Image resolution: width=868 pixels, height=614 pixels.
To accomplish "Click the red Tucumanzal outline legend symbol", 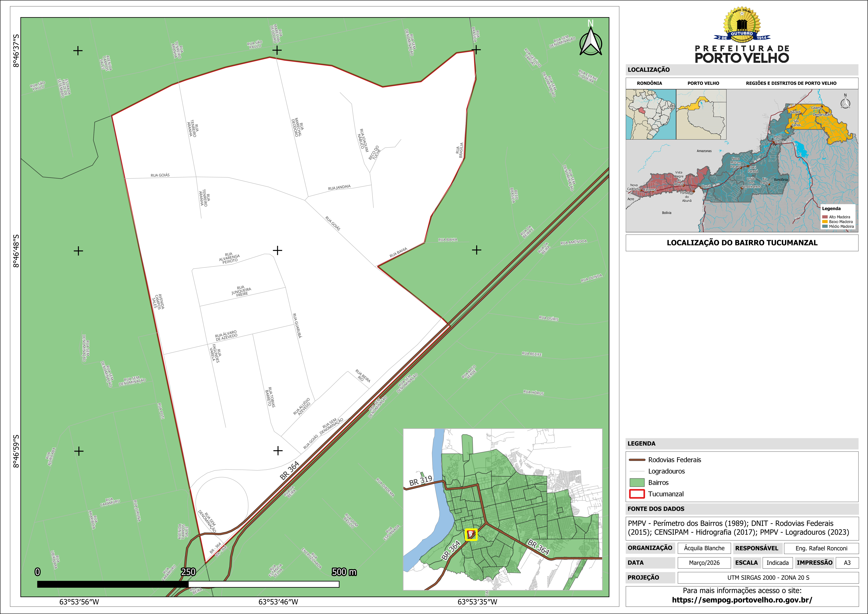I will pos(637,494).
